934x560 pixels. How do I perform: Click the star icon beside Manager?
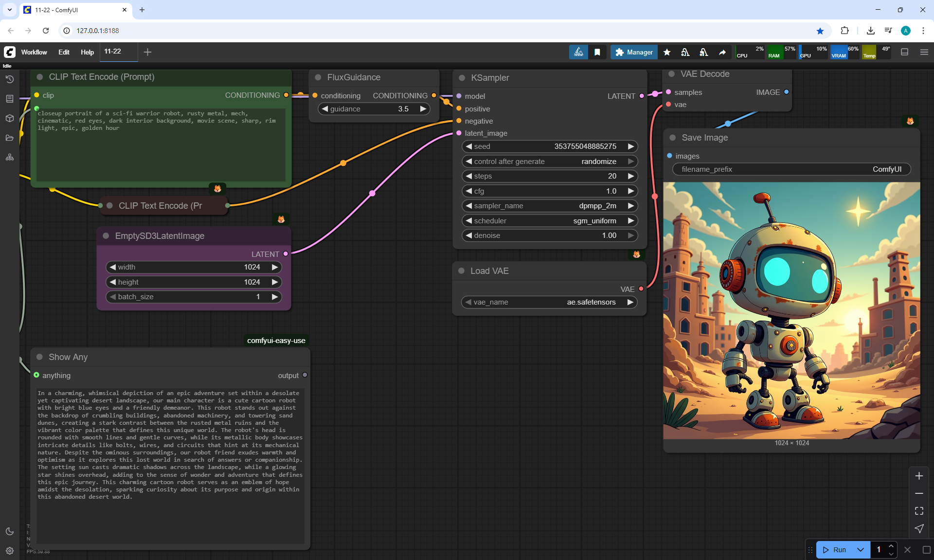pyautogui.click(x=667, y=52)
